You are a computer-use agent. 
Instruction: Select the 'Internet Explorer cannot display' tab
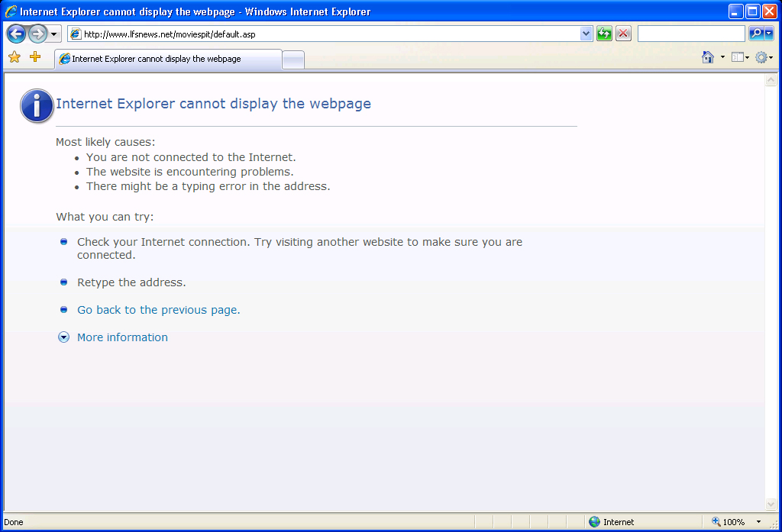168,59
